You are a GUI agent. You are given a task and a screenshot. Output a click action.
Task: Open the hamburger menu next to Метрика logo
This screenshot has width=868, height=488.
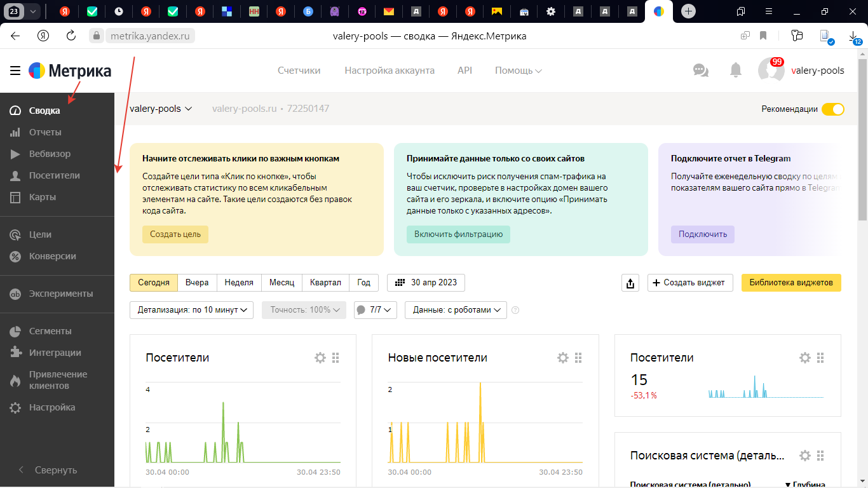pos(15,71)
